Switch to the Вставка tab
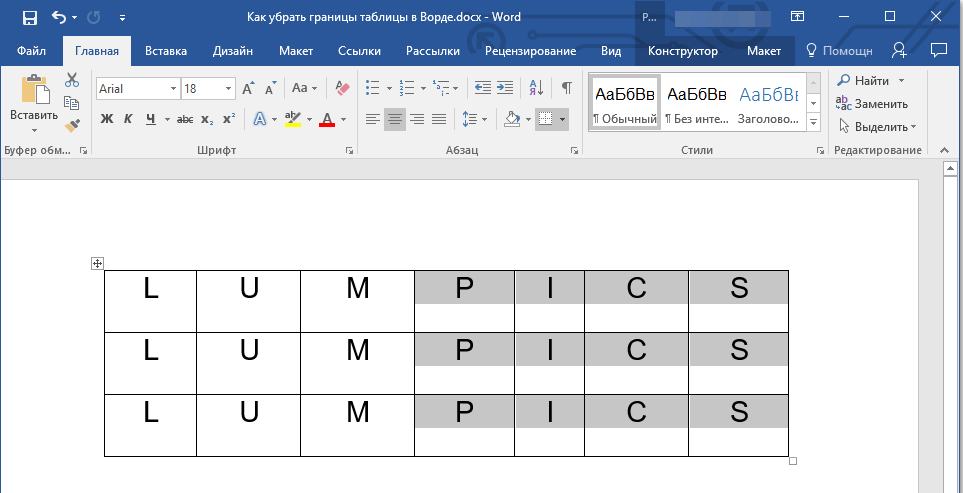963x493 pixels. click(x=166, y=52)
